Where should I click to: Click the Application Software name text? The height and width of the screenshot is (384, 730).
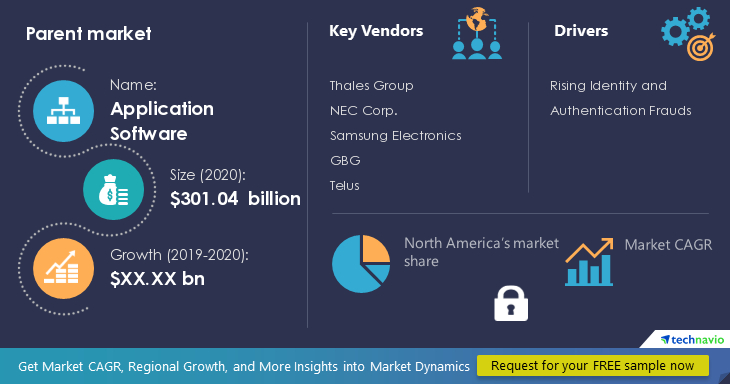coord(162,121)
